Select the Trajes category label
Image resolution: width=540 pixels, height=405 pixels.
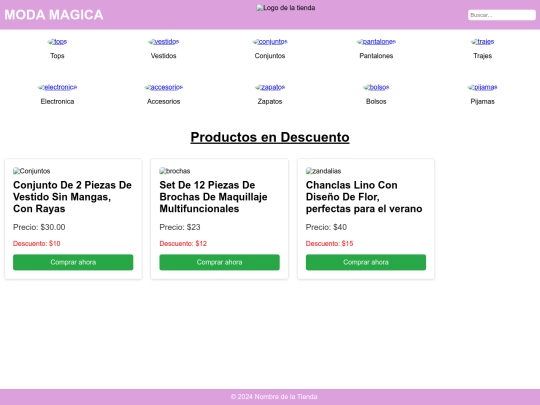click(482, 56)
